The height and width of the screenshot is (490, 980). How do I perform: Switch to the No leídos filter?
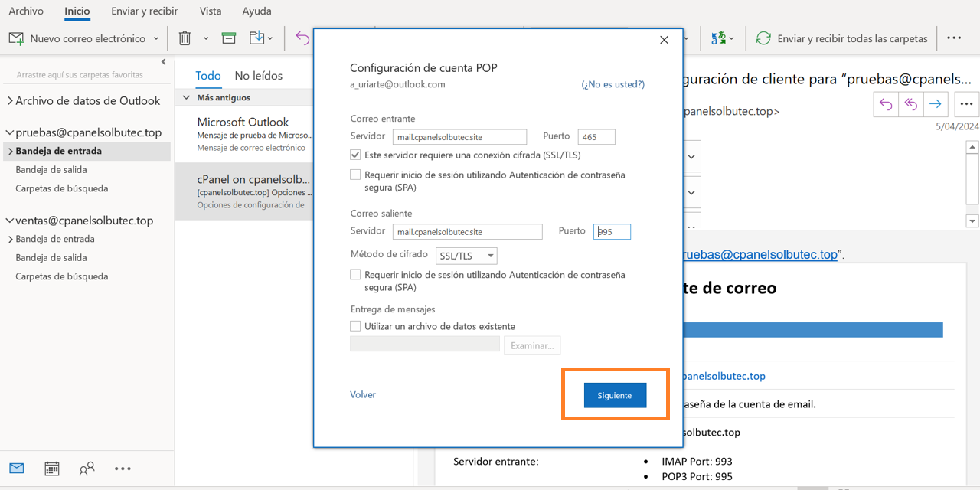click(258, 76)
